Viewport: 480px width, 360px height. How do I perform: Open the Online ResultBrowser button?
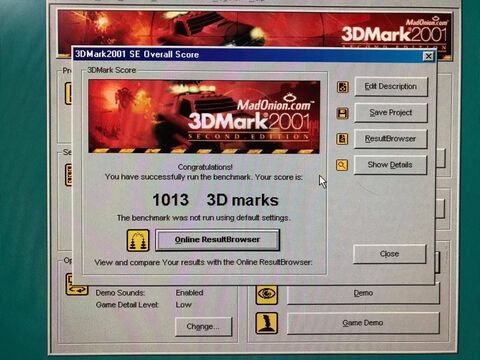coord(217,240)
